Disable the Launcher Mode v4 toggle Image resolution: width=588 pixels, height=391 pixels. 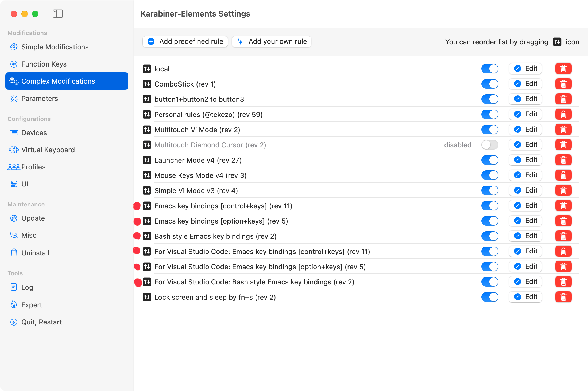click(x=490, y=160)
